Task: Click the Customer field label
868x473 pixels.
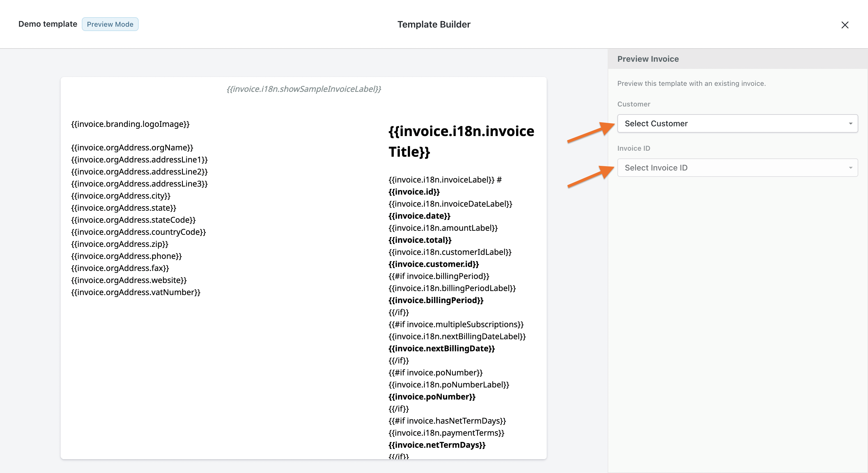Action: point(633,104)
